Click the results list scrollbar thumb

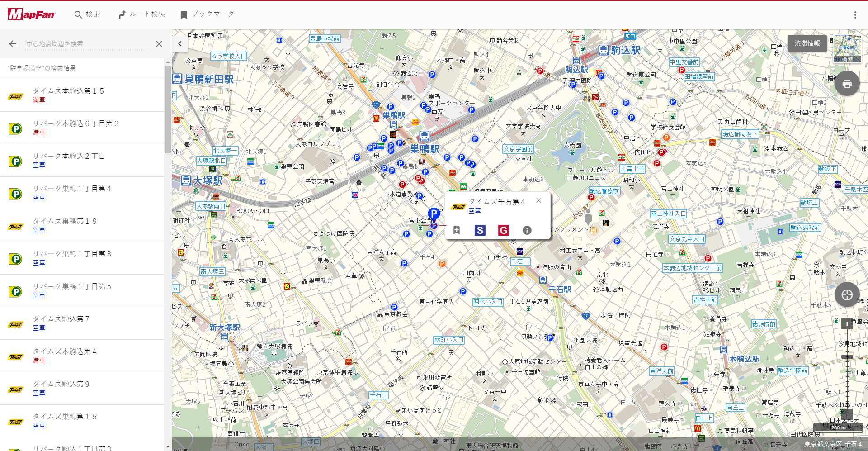coord(168,109)
